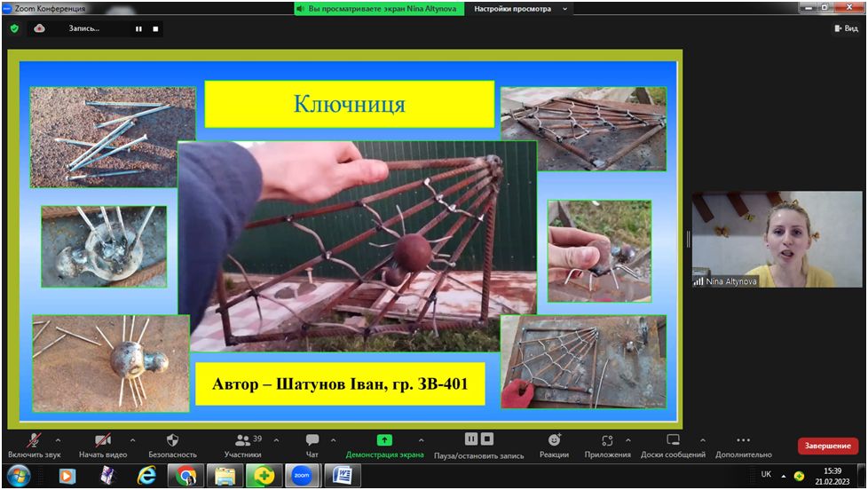Image resolution: width=868 pixels, height=490 pixels.
Task: Open the Чат chat panel
Action: click(x=312, y=445)
